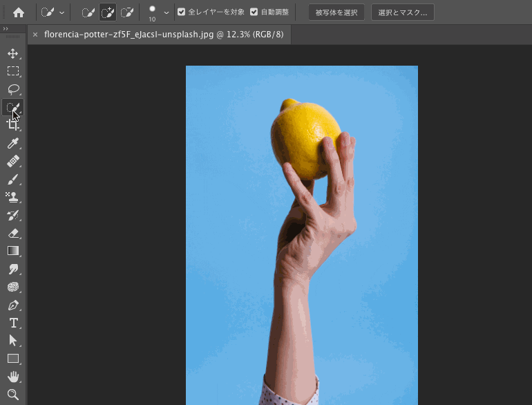
Task: Open the brush size picker dropdown
Action: coord(167,13)
